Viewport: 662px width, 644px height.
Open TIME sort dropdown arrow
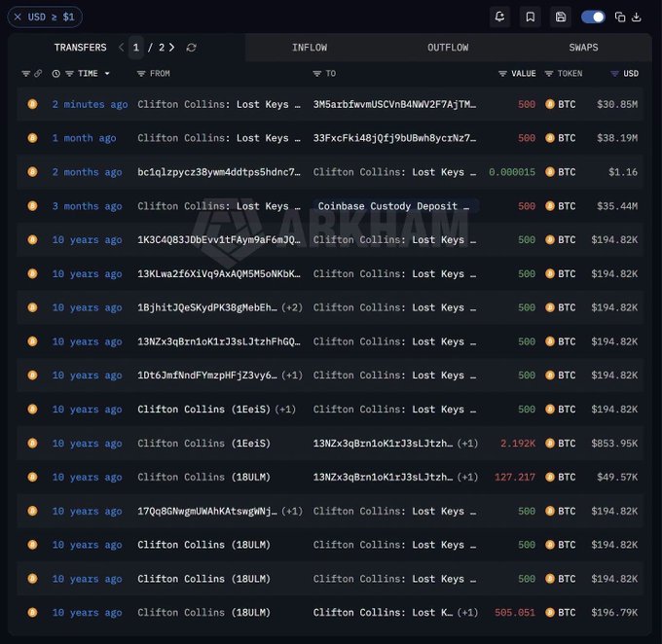107,74
